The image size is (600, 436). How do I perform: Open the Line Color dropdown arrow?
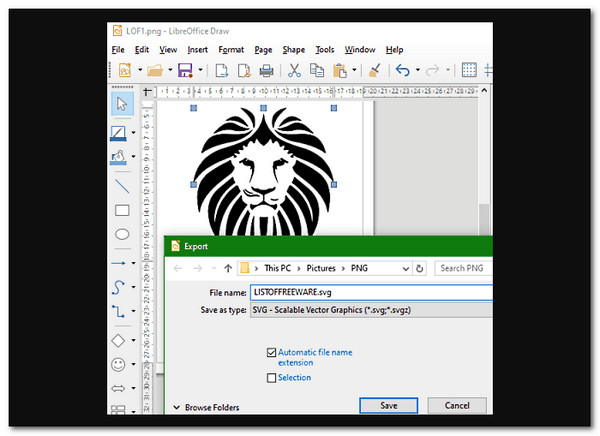133,133
